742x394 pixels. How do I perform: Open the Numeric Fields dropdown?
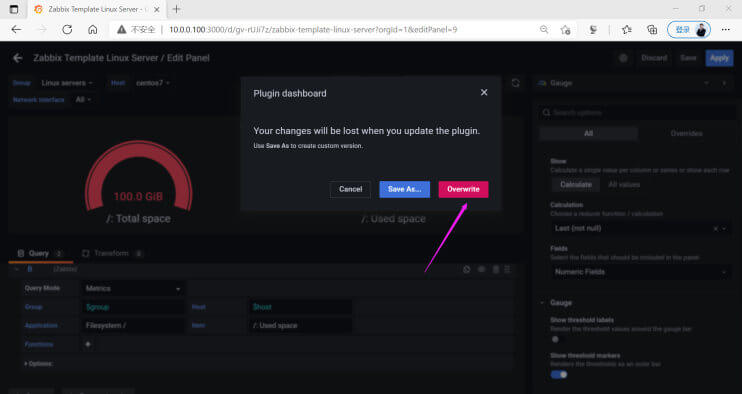[x=640, y=272]
